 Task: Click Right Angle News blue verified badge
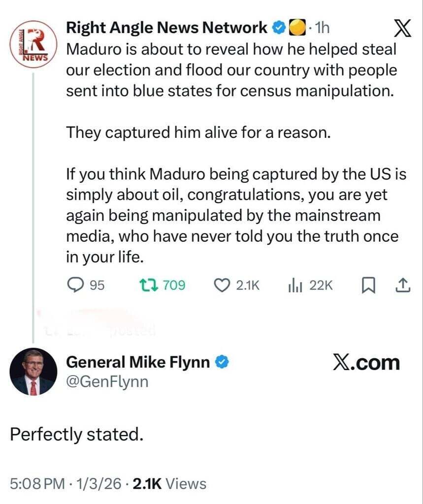(278, 28)
